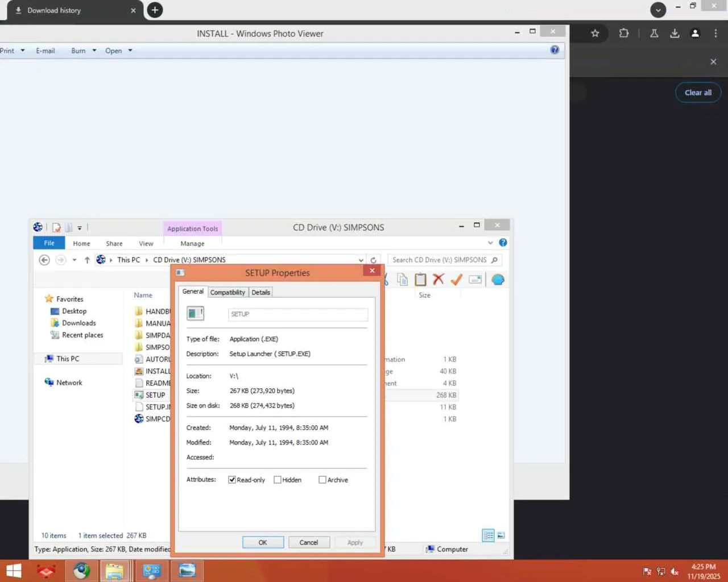Viewport: 728px width, 582px height.
Task: Open the Photo Viewer taskbar icon
Action: 187,571
